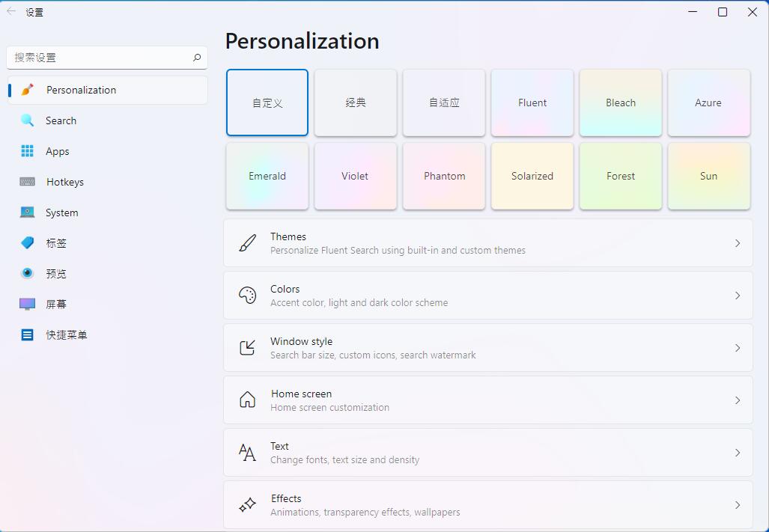Select the Emerald theme swatch
Screen dimensions: 769x532
(x=267, y=177)
